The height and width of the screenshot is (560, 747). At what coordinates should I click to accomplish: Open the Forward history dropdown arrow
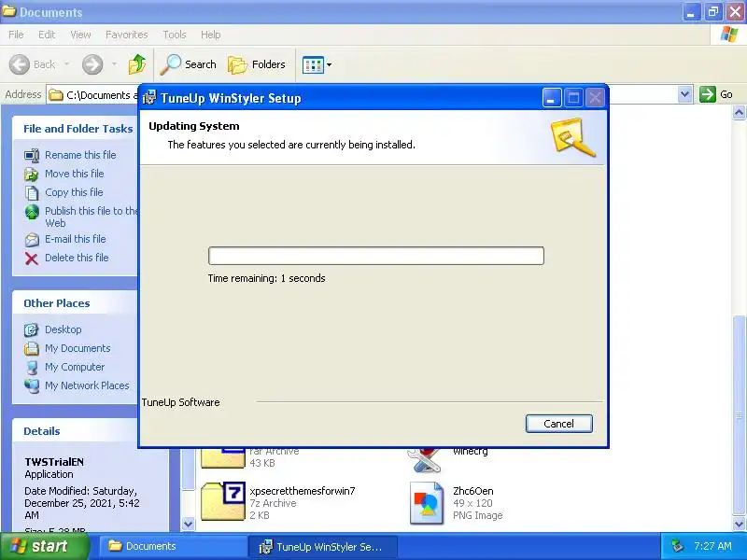114,64
